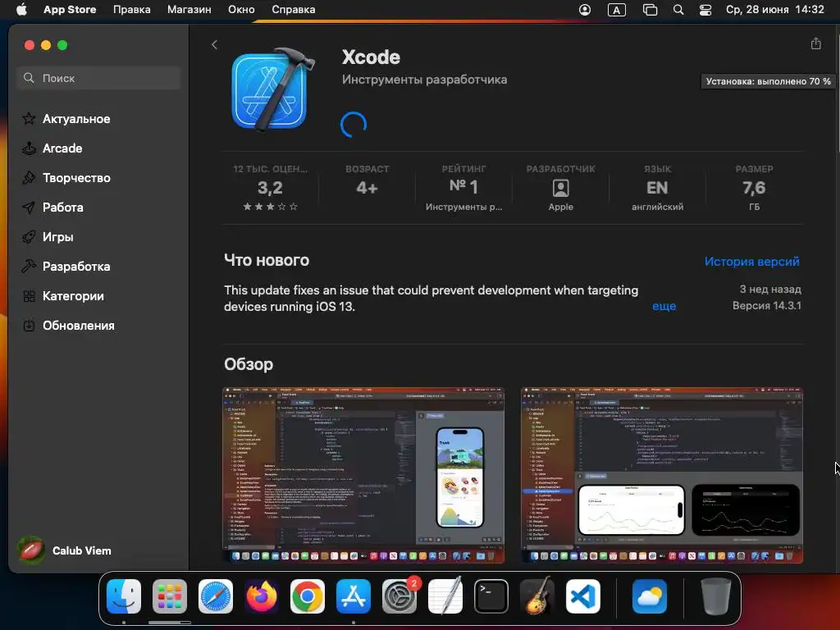This screenshot has height=630, width=840.
Task: Click the Что нового heading
Action: pos(267,260)
